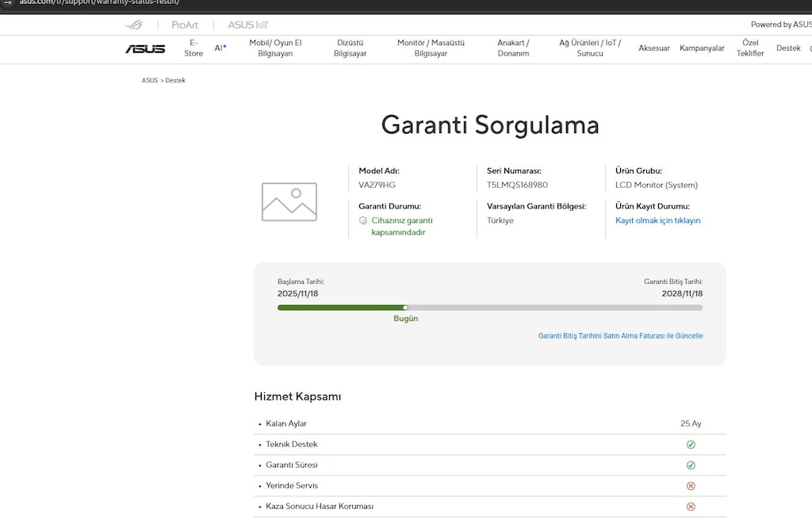Open the ProArt brand link
The image size is (812, 532).
coord(185,25)
